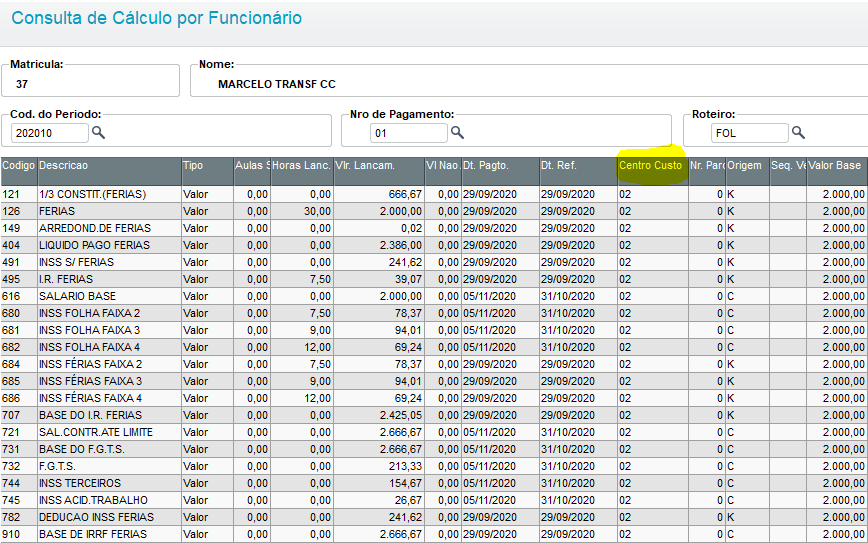Viewport: 868px width, 543px height.
Task: Click the value 39,07 in Vlr. Lancam.
Action: pyautogui.click(x=408, y=279)
